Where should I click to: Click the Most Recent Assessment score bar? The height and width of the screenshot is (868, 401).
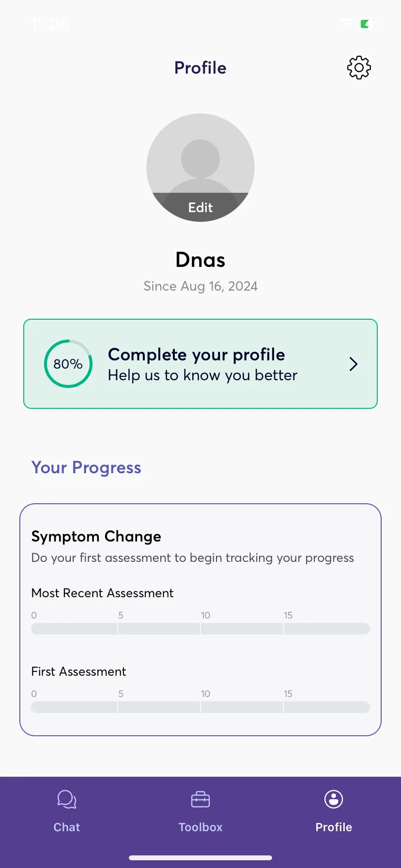tap(200, 629)
